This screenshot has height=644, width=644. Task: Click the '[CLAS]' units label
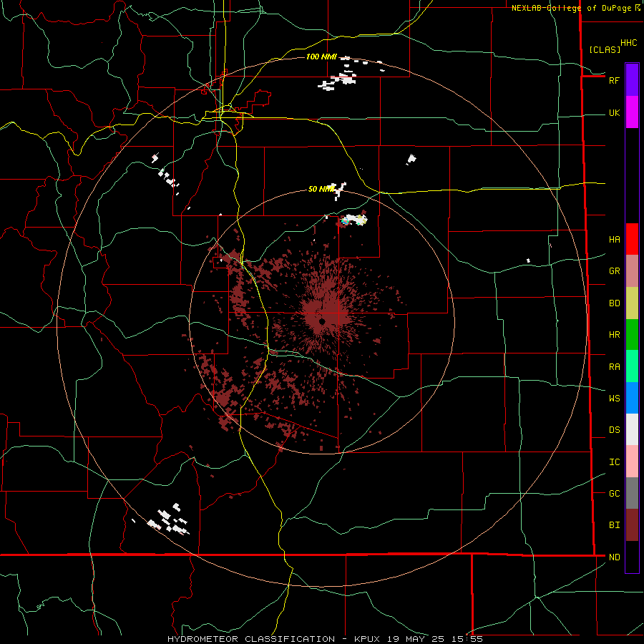pos(605,50)
